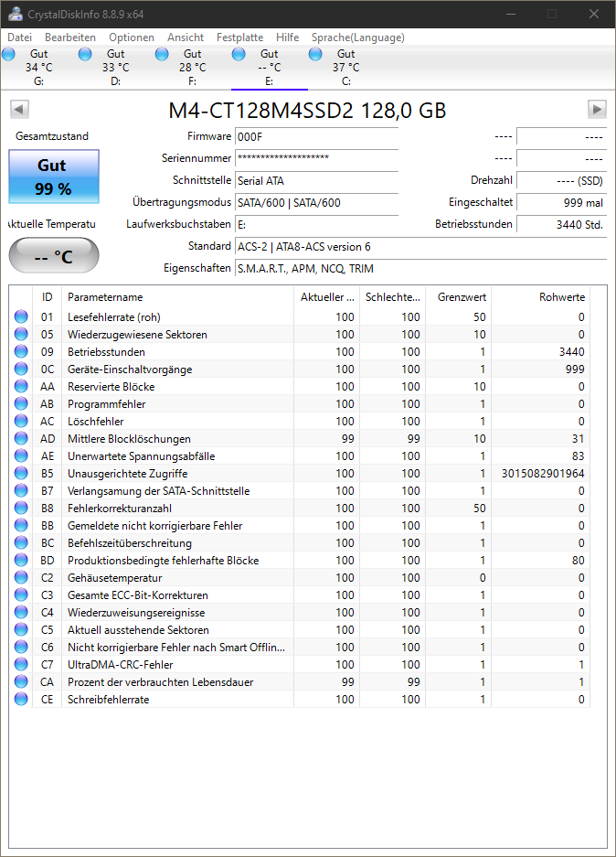
Task: Go to next disk with right arrow
Action: click(597, 110)
